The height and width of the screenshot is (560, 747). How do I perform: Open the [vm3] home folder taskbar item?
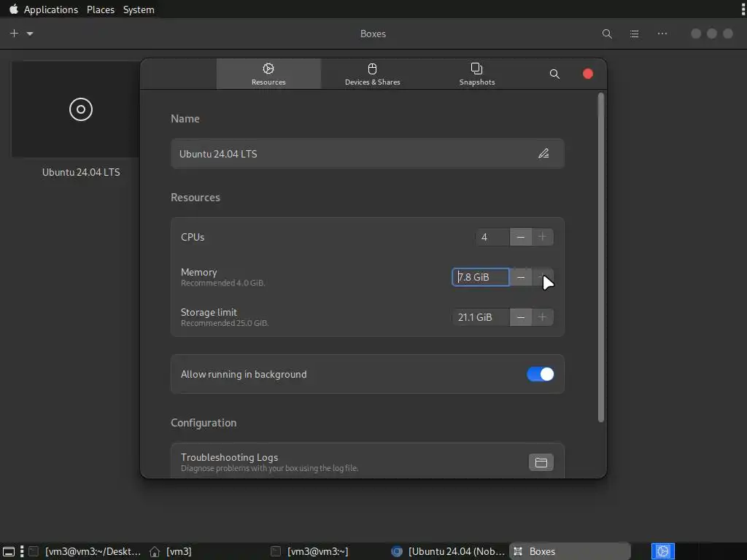coord(171,551)
